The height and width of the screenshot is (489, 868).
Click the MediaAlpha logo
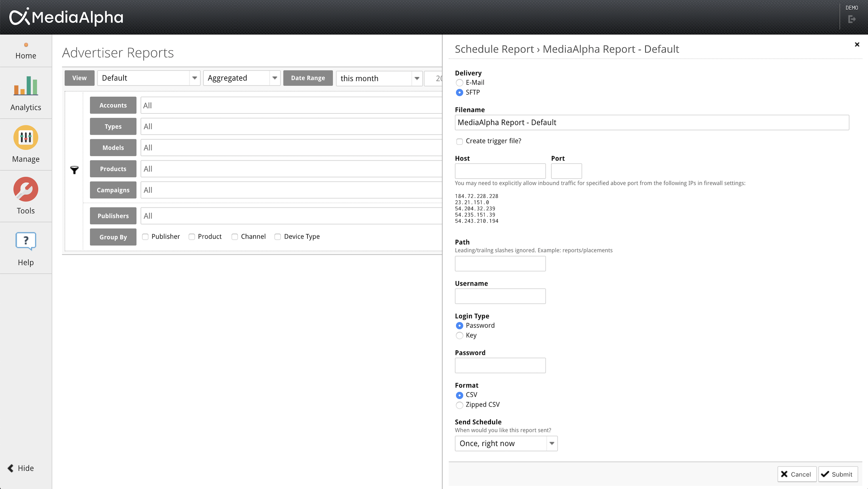tap(66, 17)
